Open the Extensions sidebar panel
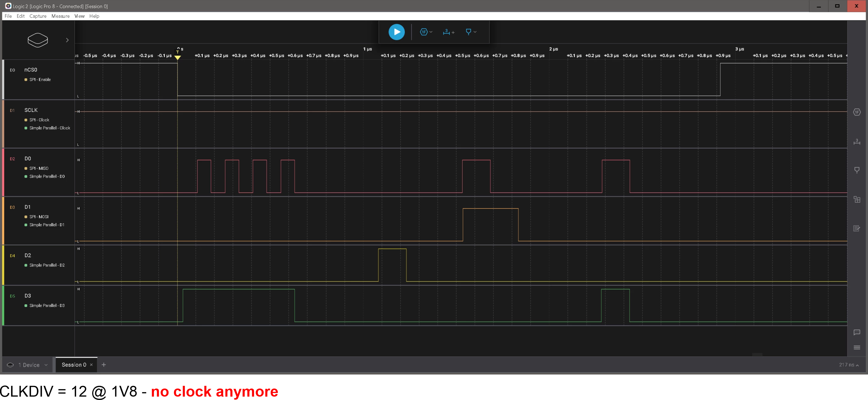This screenshot has width=868, height=400. 857,199
